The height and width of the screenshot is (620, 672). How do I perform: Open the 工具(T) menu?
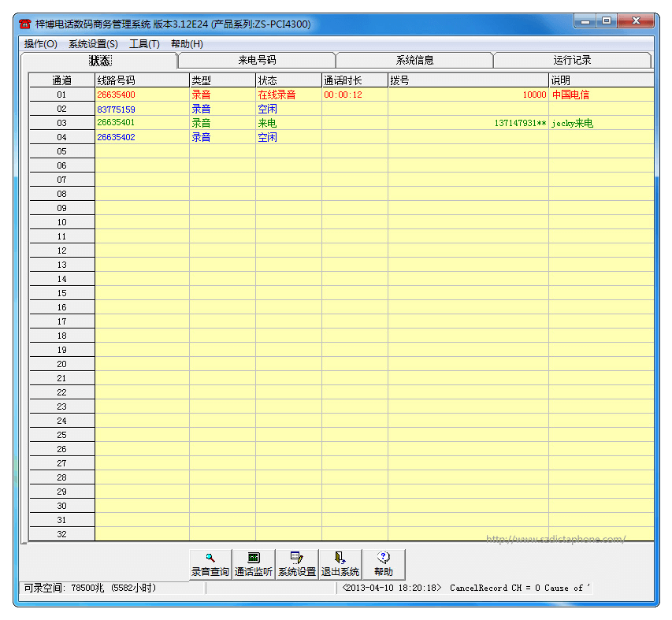tap(144, 44)
